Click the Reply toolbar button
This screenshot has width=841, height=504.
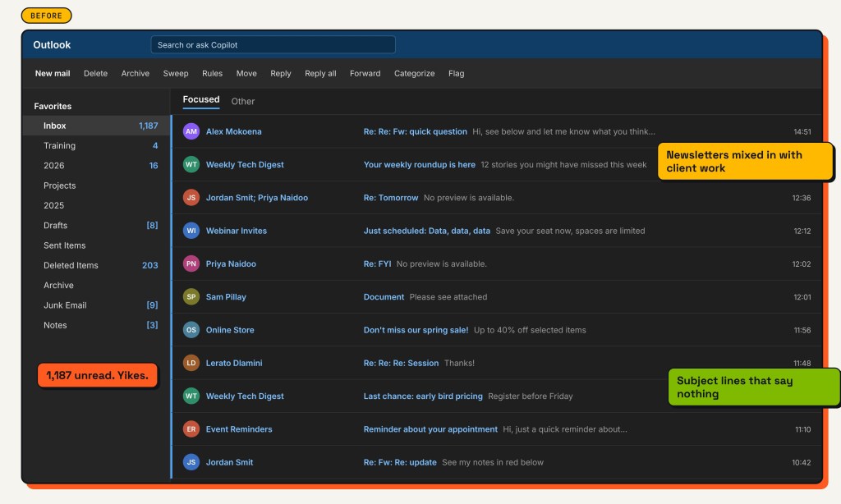pyautogui.click(x=281, y=73)
